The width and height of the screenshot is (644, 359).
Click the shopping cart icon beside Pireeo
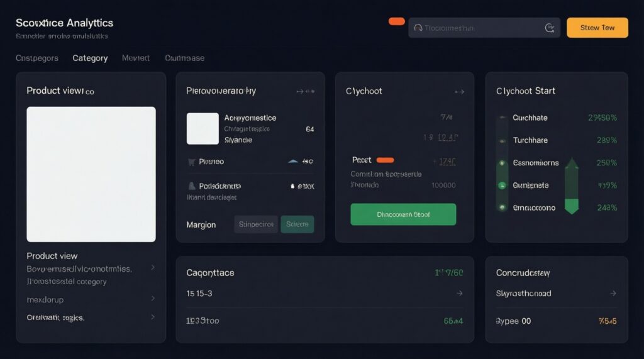click(x=191, y=162)
